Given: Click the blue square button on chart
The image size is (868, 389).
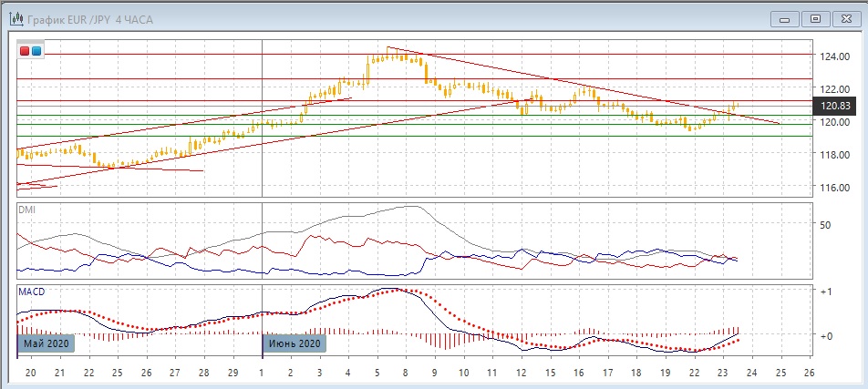Looking at the screenshot, I should tap(36, 51).
